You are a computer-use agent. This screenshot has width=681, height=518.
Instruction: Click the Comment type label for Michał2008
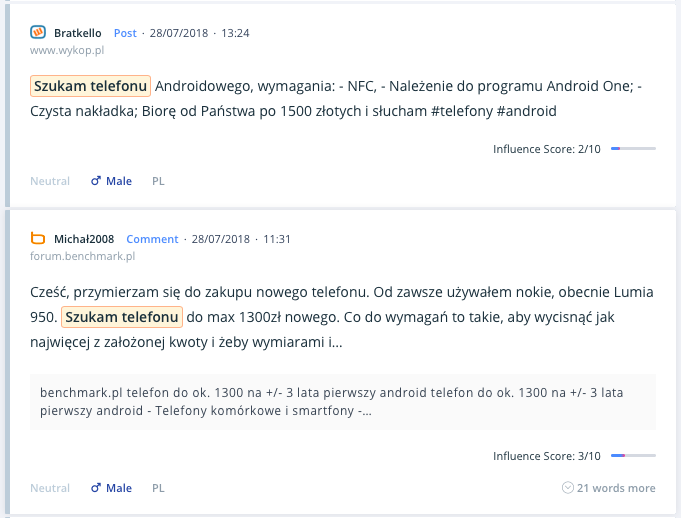tap(152, 239)
